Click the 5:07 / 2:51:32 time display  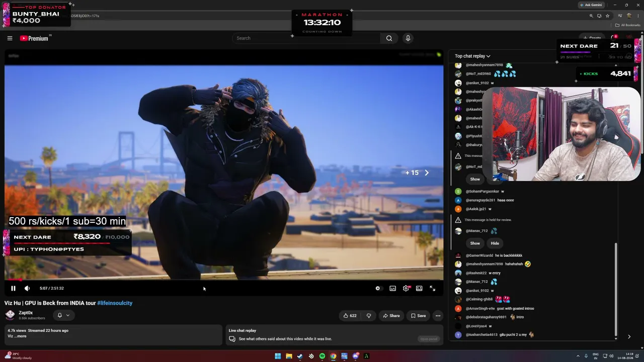point(52,289)
